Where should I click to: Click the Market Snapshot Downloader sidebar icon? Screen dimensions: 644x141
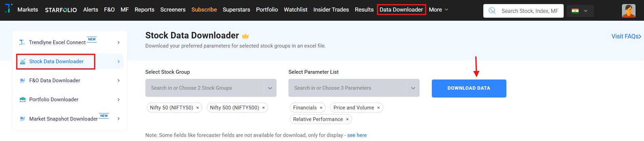(x=23, y=119)
